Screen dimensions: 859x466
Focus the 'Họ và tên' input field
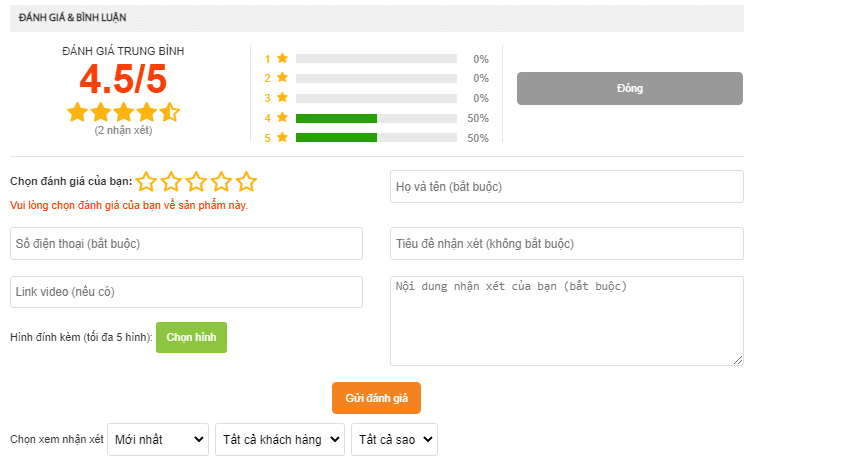(566, 187)
